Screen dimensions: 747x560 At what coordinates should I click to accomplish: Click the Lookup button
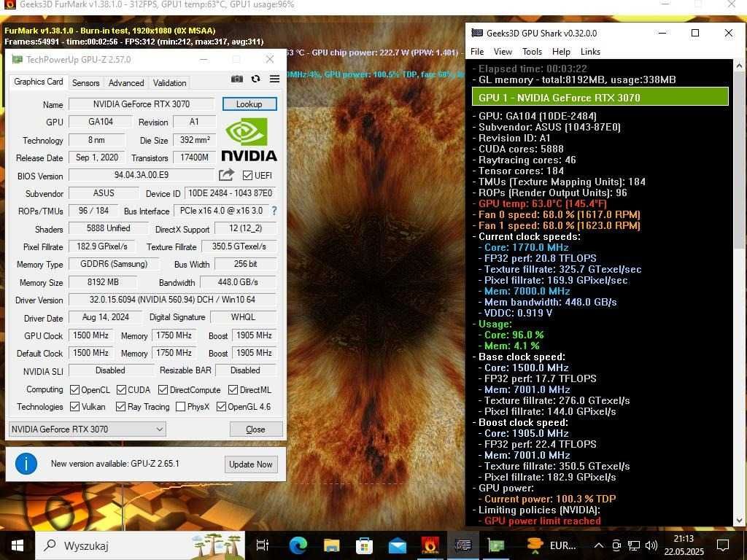(x=249, y=104)
